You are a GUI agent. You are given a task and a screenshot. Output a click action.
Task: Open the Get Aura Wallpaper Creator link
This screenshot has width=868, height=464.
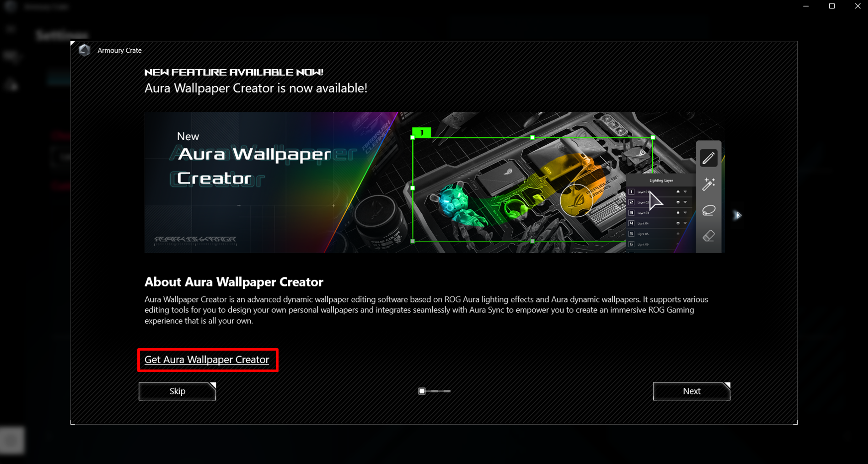click(x=206, y=360)
